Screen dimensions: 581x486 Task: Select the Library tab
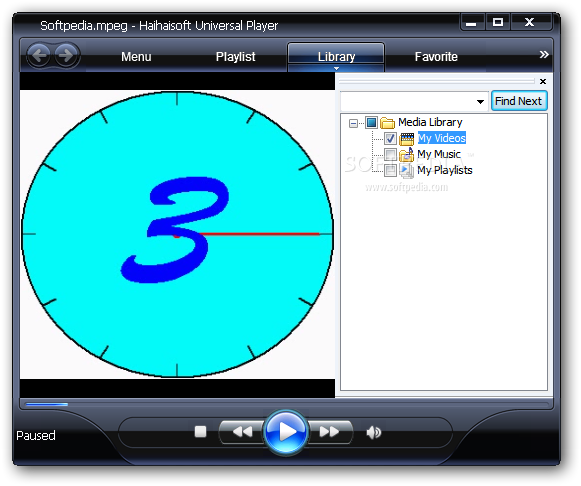point(336,56)
